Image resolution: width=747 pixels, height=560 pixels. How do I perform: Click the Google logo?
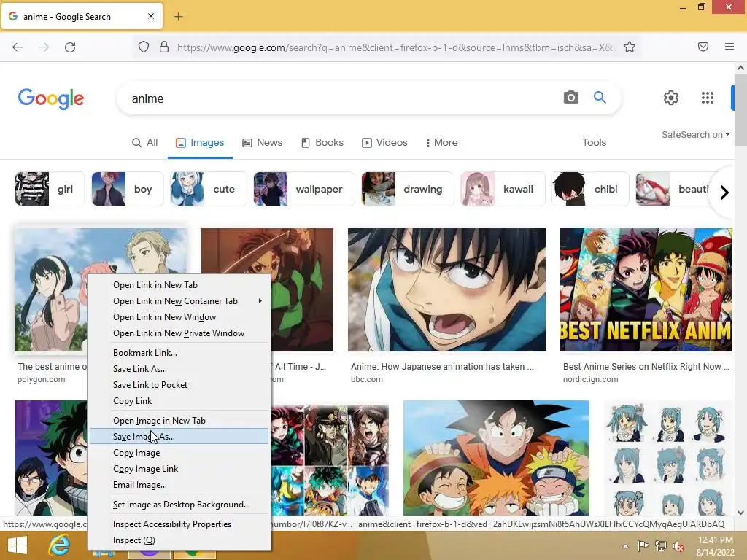point(51,98)
